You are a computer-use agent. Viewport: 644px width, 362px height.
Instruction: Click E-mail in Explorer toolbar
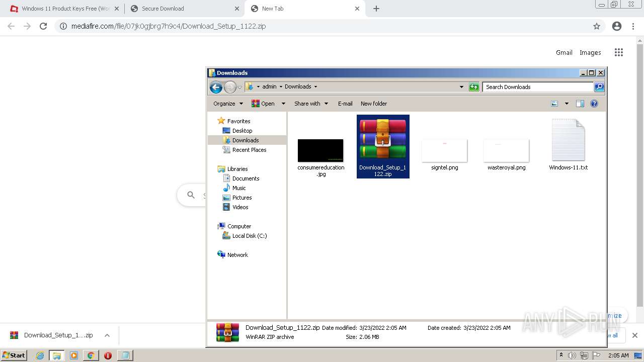click(x=345, y=104)
